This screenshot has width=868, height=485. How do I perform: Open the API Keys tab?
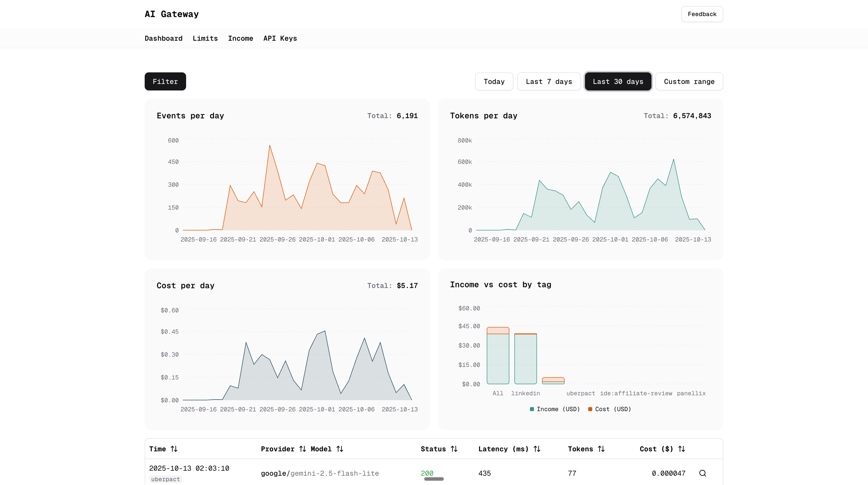pyautogui.click(x=280, y=38)
